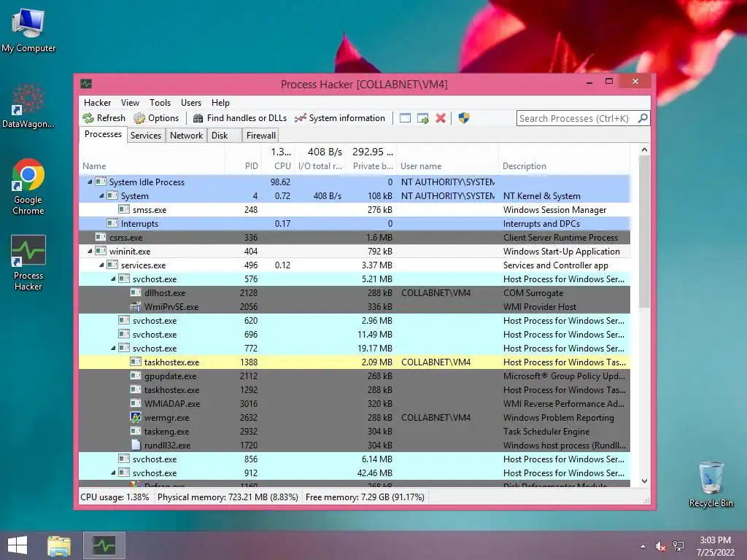Screen dimensions: 747x560
Task: Collapse the System process tree node
Action: [x=101, y=195]
